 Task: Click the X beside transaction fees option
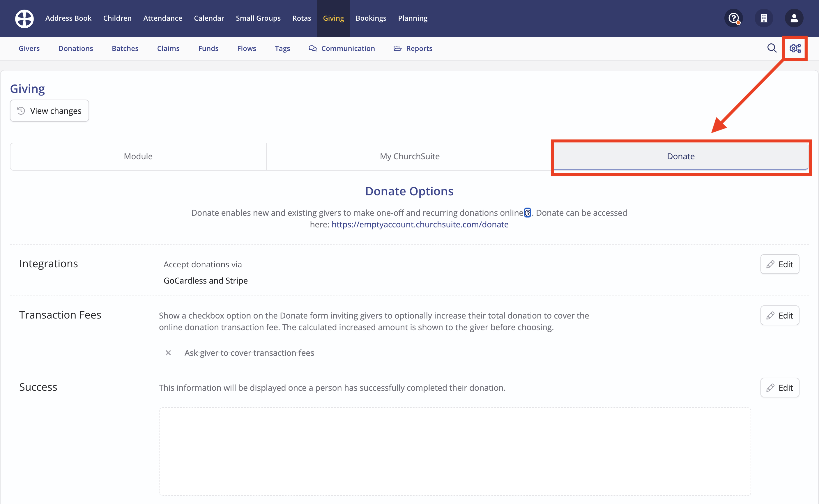[168, 353]
